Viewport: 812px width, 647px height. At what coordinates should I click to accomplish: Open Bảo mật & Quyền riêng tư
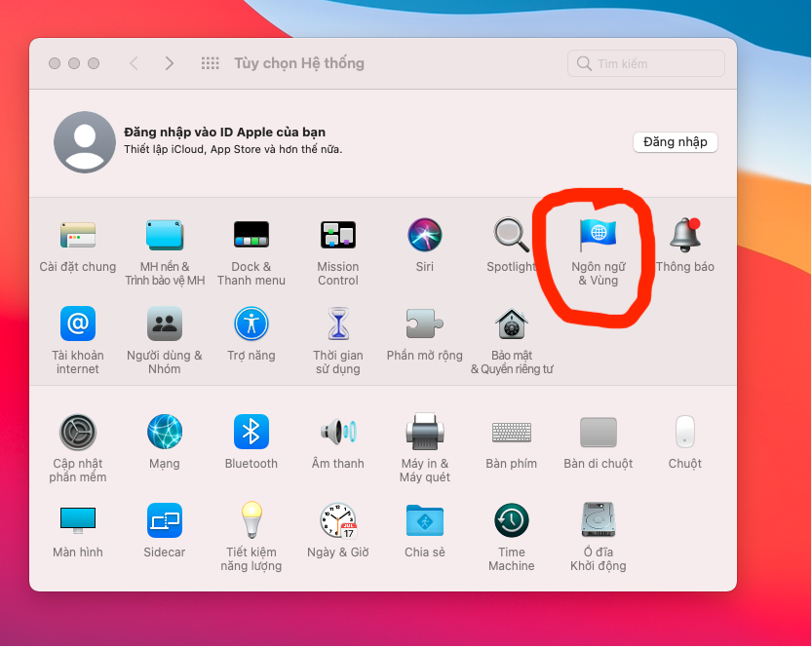click(x=511, y=323)
